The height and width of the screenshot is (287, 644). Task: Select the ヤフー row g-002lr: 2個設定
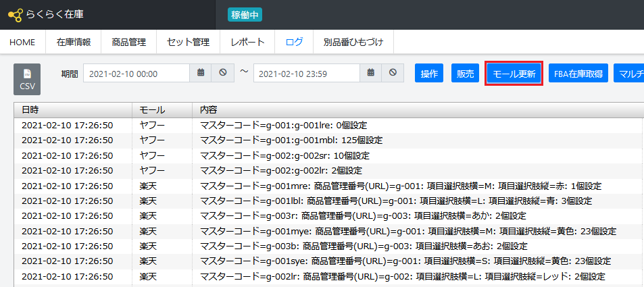point(328,171)
